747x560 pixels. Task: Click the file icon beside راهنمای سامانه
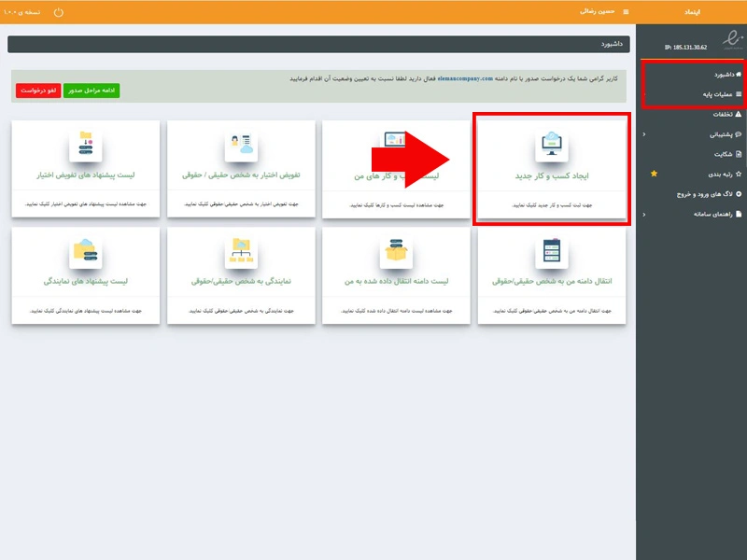(739, 215)
